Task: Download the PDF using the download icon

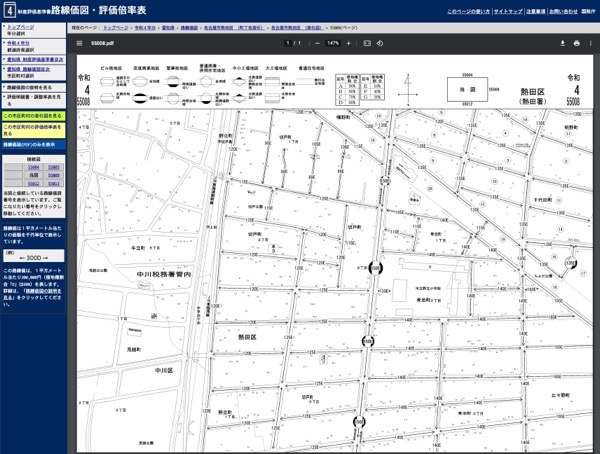Action: (562, 43)
